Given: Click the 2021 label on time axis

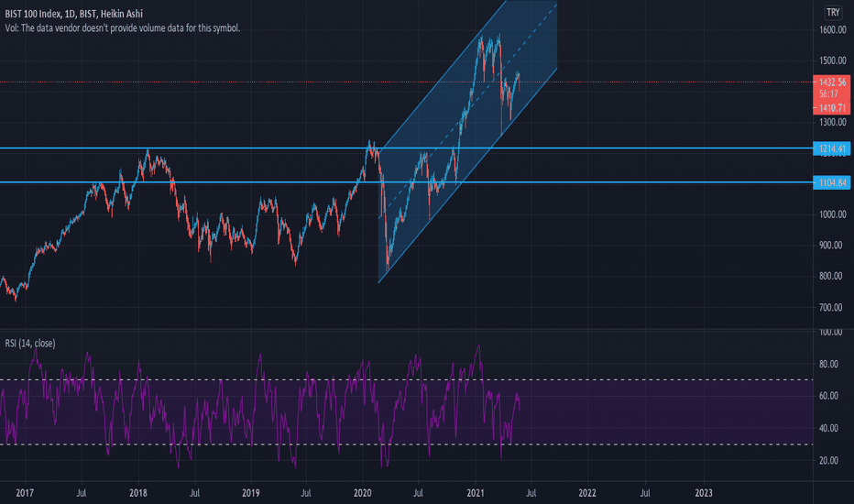Looking at the screenshot, I should 476,493.
